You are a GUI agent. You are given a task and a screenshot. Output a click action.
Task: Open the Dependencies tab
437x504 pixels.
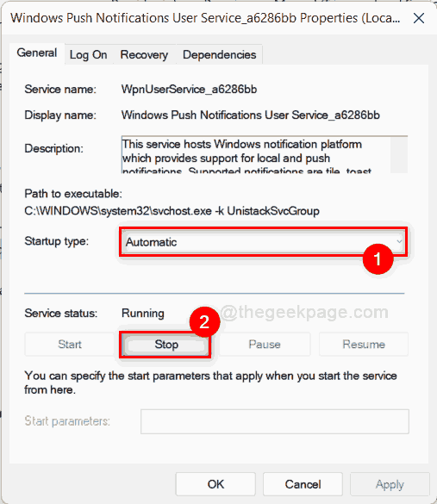pyautogui.click(x=219, y=54)
